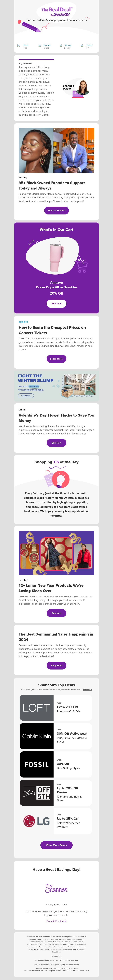Click the Shop to Support button
113x980 pixels.
click(x=56, y=210)
